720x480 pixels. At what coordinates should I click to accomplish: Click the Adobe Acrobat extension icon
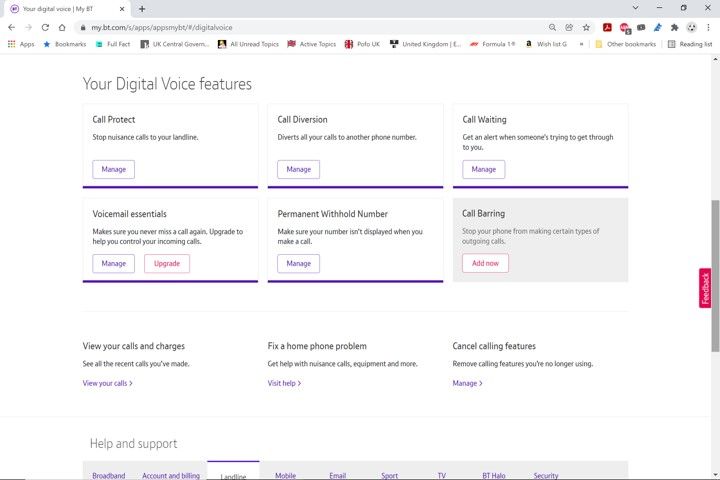click(x=607, y=28)
